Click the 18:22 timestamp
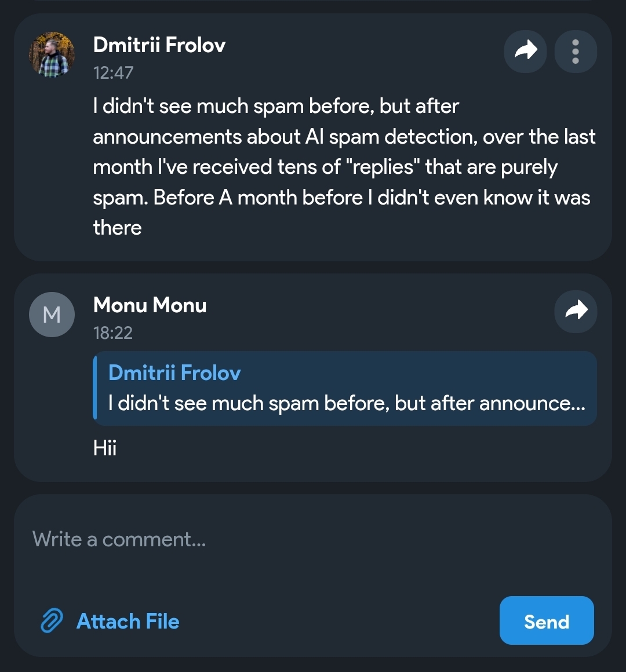This screenshot has width=626, height=672. coord(113,333)
